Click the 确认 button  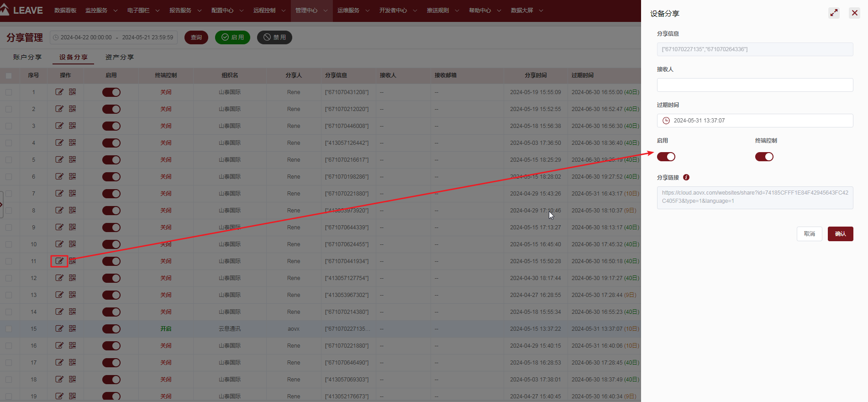pyautogui.click(x=840, y=234)
